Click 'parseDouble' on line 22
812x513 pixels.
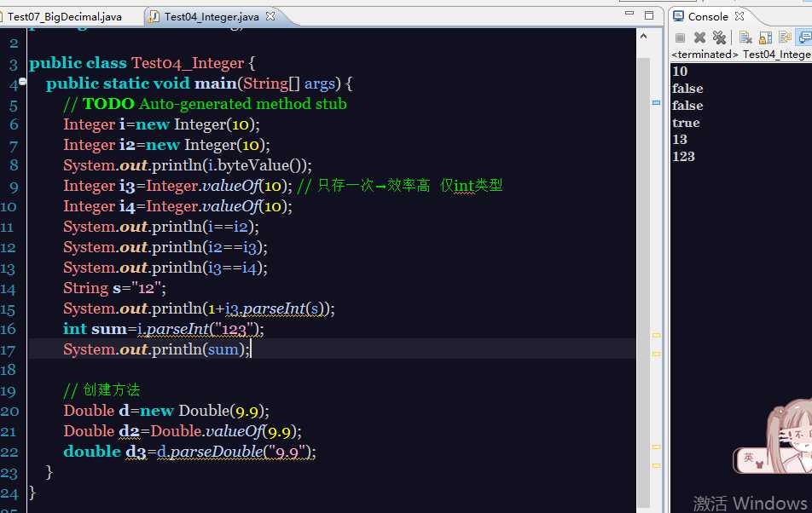217,452
